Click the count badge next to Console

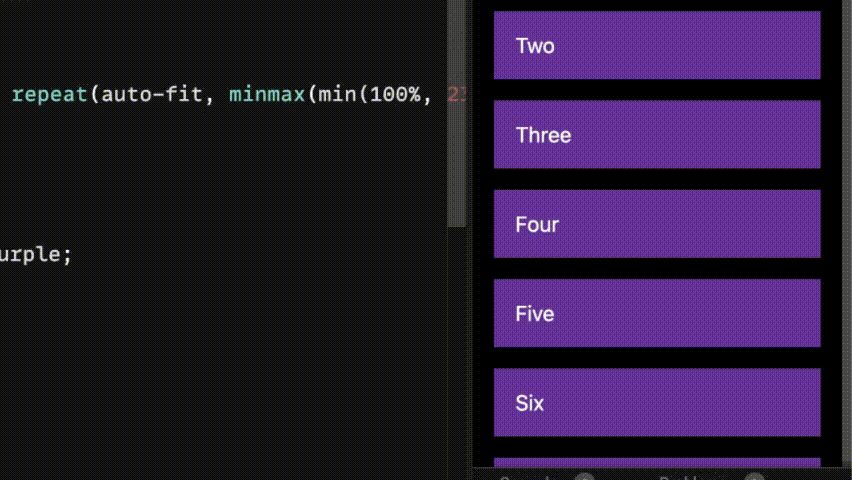(x=585, y=476)
